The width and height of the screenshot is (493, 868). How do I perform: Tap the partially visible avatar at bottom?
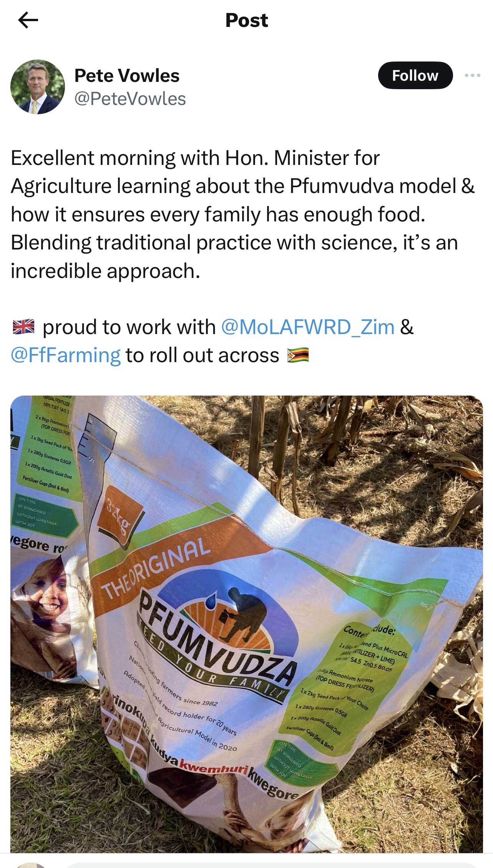click(x=32, y=865)
